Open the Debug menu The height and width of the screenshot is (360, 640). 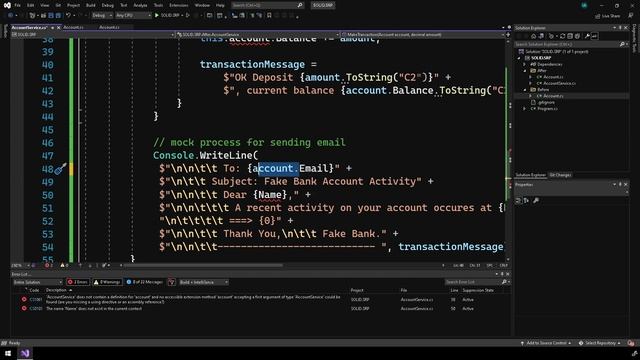[x=107, y=5]
